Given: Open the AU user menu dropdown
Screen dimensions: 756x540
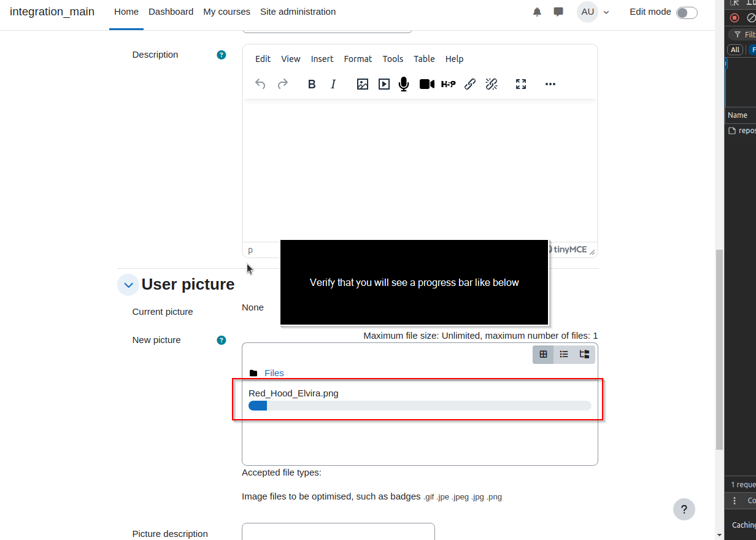Looking at the screenshot, I should pos(593,12).
